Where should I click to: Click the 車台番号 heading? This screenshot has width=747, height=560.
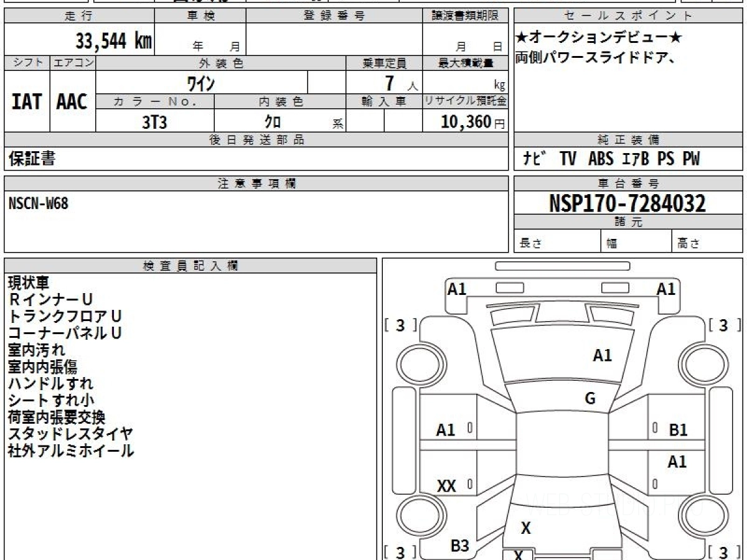coord(629,184)
